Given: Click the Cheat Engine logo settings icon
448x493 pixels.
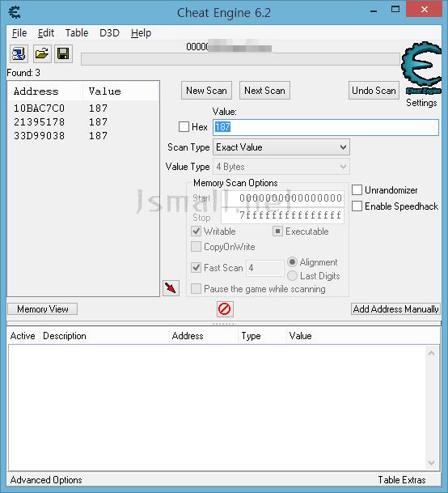Looking at the screenshot, I should click(x=421, y=68).
